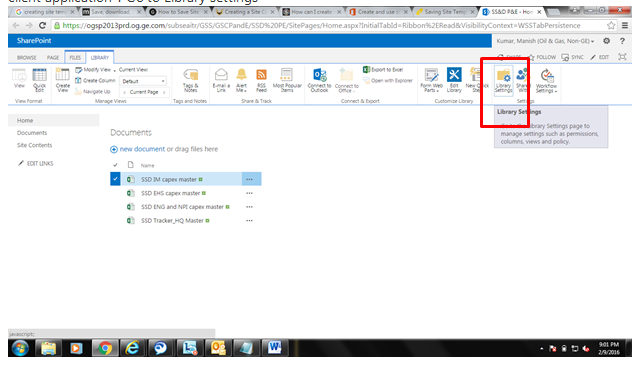
Task: Click the View icon in View Format
Action: click(19, 79)
